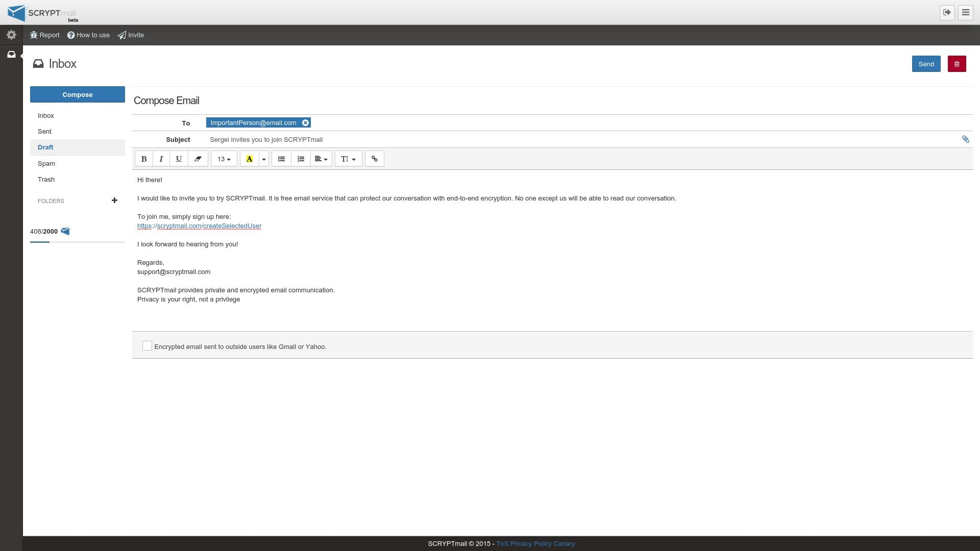The width and height of the screenshot is (980, 551).
Task: Remove ImportantPerson@email.com recipient tag
Action: click(x=305, y=123)
